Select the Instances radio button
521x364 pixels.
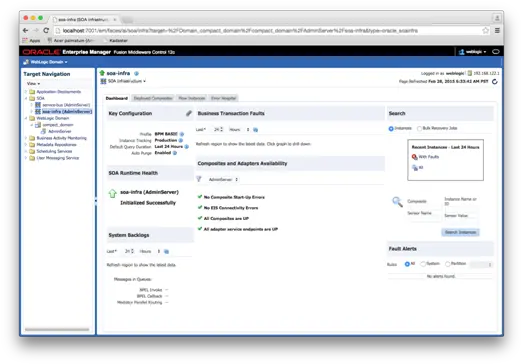click(391, 129)
